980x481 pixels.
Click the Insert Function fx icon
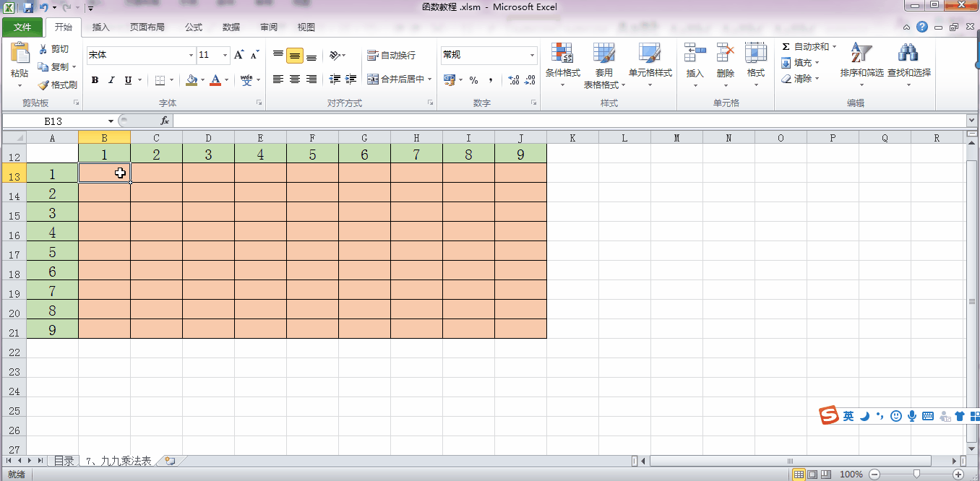pyautogui.click(x=165, y=121)
